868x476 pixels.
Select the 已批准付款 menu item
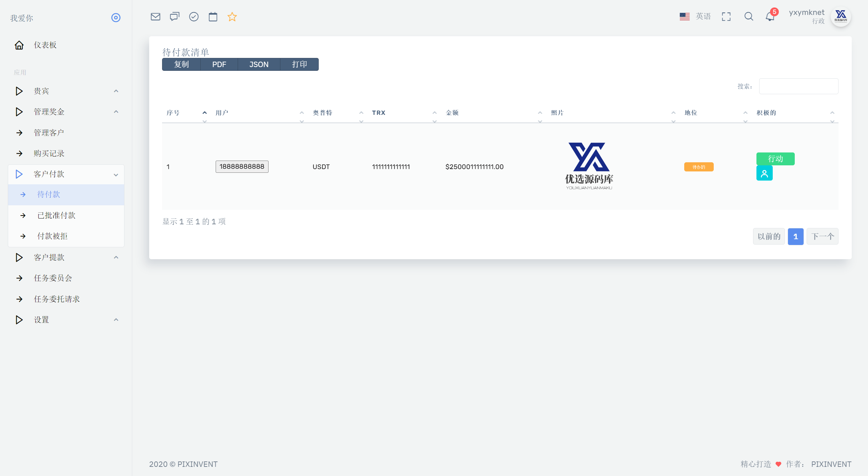tap(66, 215)
